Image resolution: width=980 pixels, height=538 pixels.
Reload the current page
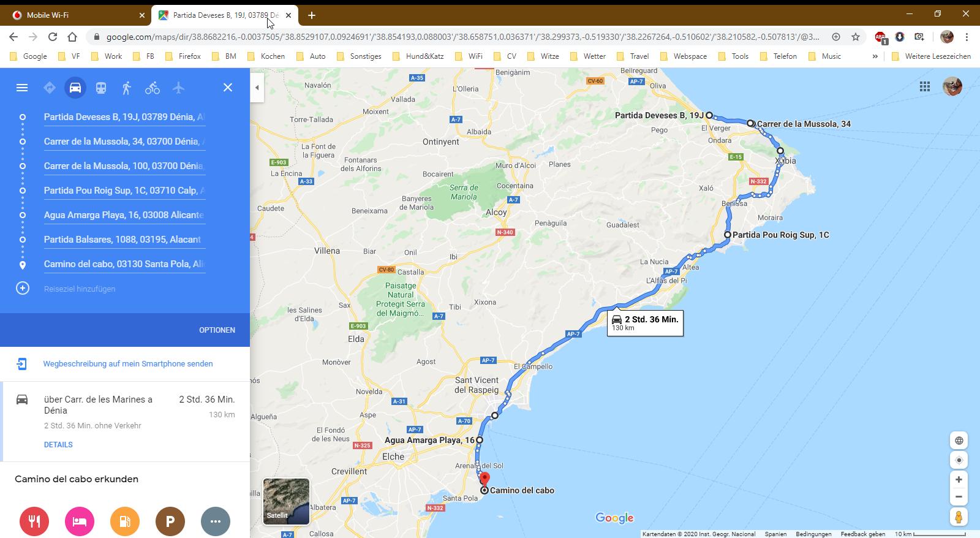(x=53, y=37)
